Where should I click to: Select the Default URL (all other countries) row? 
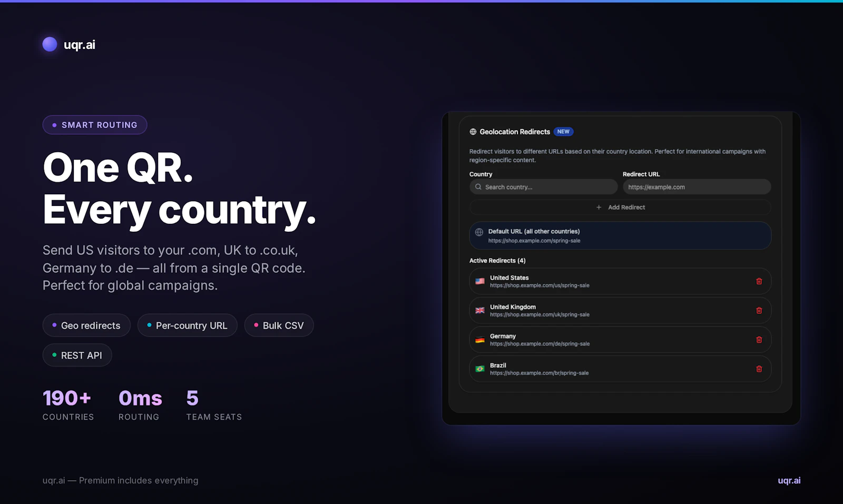[x=620, y=235]
